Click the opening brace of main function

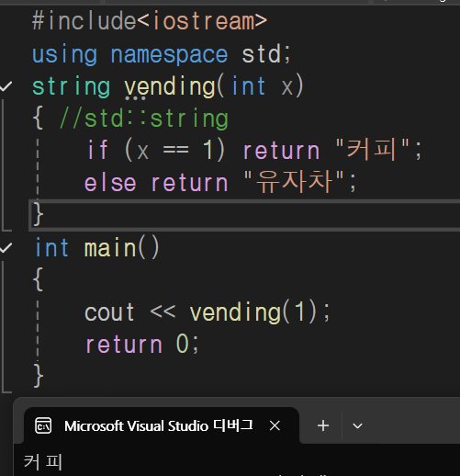point(39,279)
